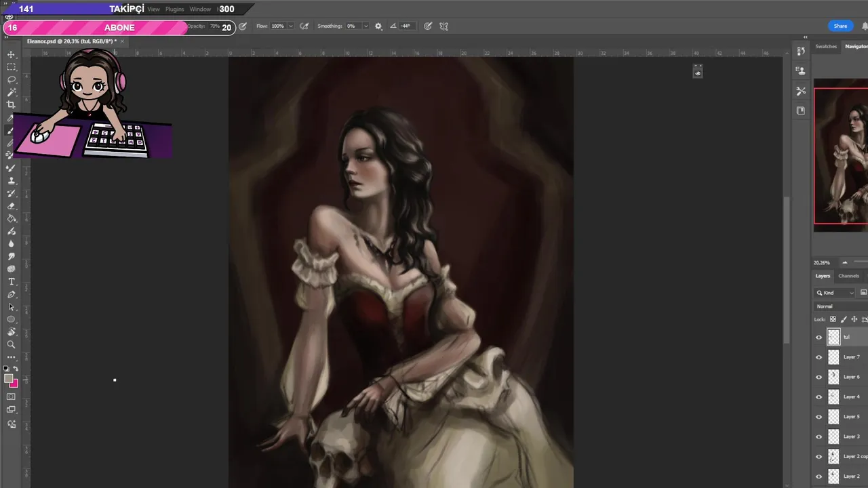The height and width of the screenshot is (488, 868).
Task: Switch to the Navigator tab
Action: (x=856, y=46)
